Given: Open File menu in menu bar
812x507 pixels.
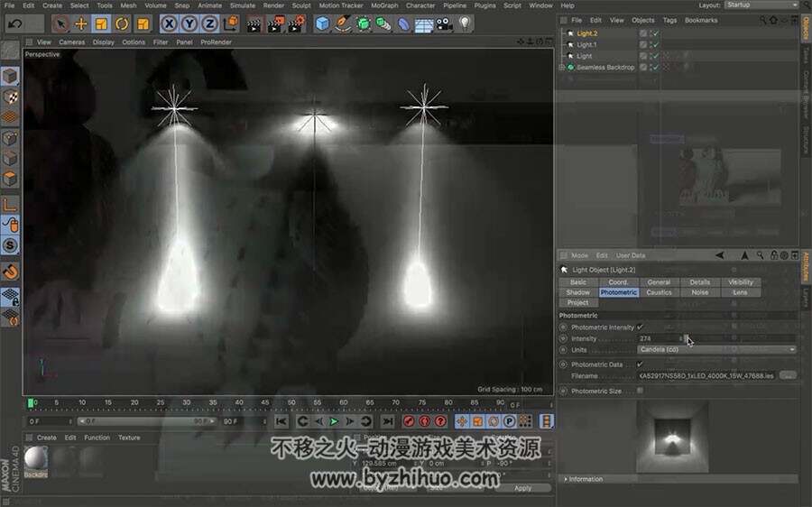Looking at the screenshot, I should [x=9, y=5].
